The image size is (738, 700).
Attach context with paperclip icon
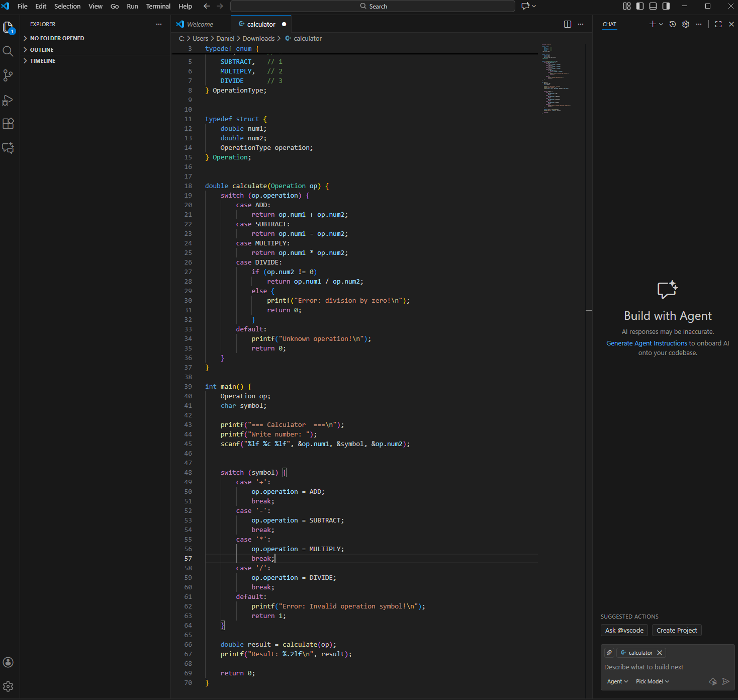609,653
